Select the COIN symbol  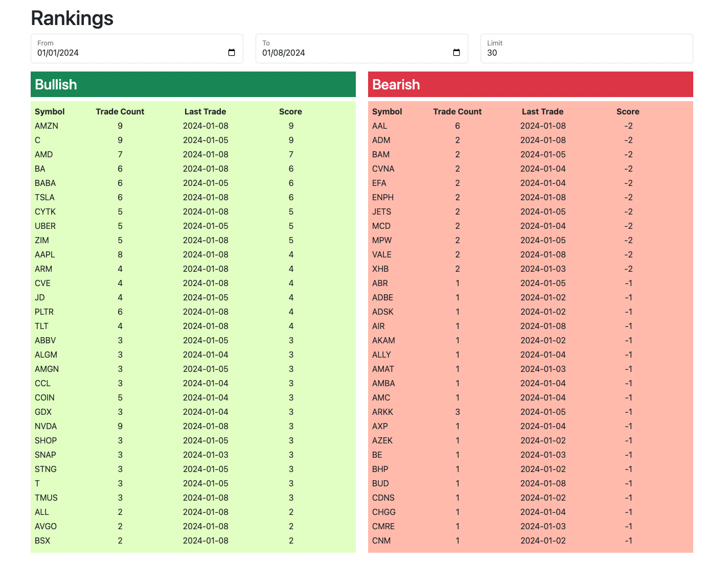point(44,397)
